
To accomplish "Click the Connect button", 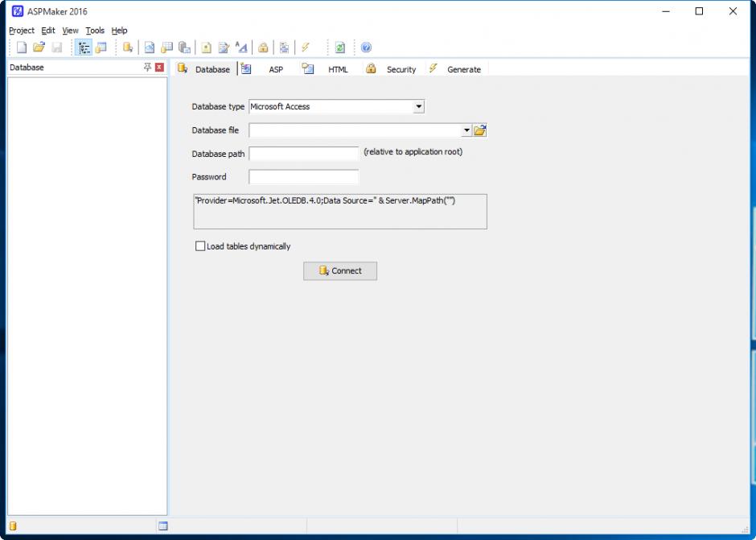I will coord(340,270).
